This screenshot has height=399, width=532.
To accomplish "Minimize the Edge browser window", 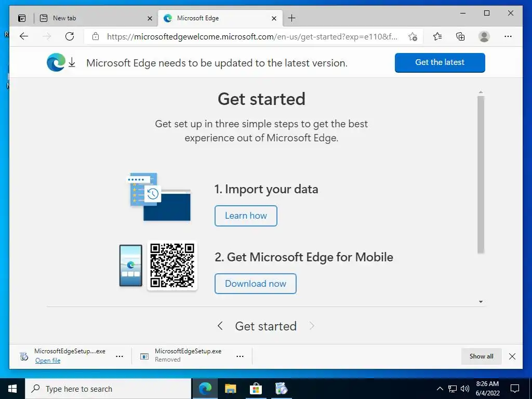I will click(x=463, y=13).
